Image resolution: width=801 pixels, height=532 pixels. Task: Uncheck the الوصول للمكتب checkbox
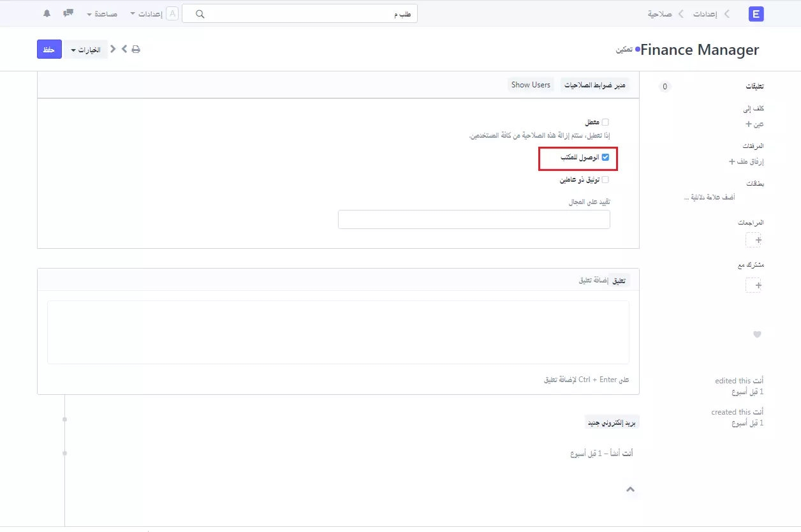605,157
